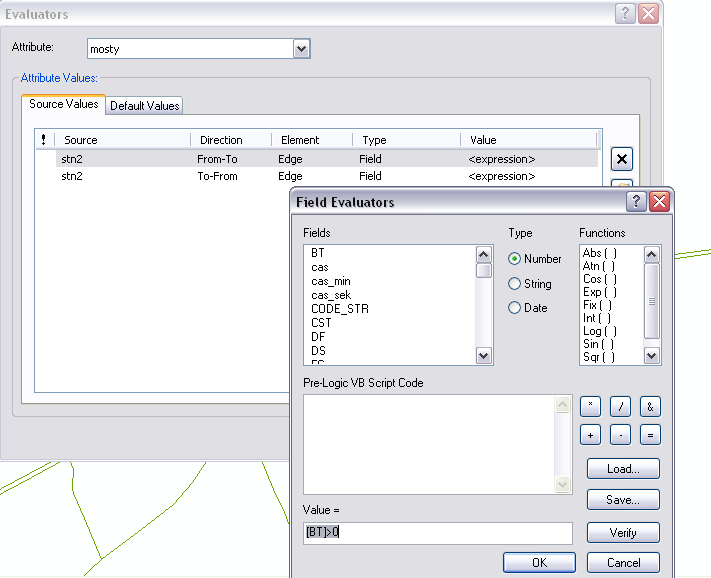Image resolution: width=711 pixels, height=578 pixels.
Task: Click the Field Evaluators help question mark
Action: (x=635, y=202)
